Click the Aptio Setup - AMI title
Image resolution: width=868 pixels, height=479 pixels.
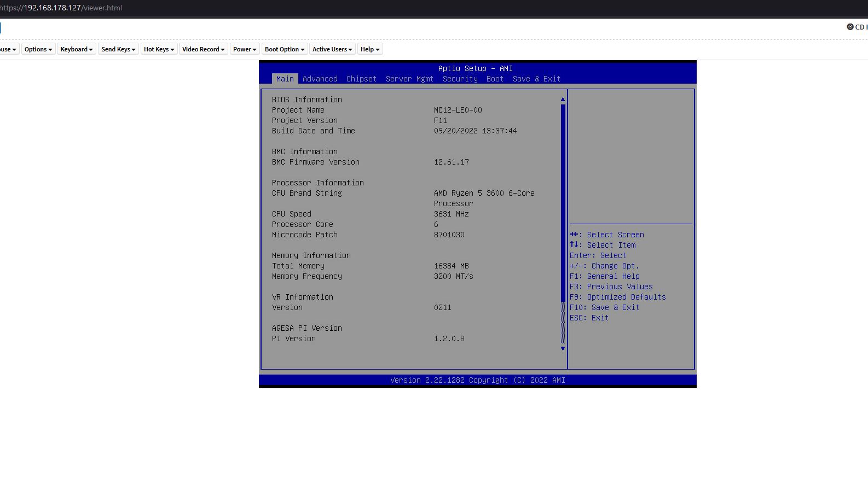[476, 68]
